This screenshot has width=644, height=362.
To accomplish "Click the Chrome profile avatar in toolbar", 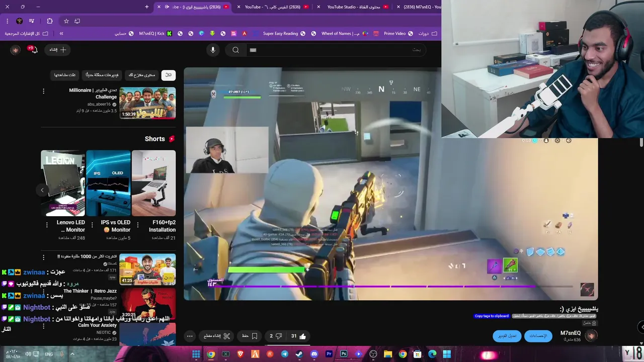I will pyautogui.click(x=19, y=21).
